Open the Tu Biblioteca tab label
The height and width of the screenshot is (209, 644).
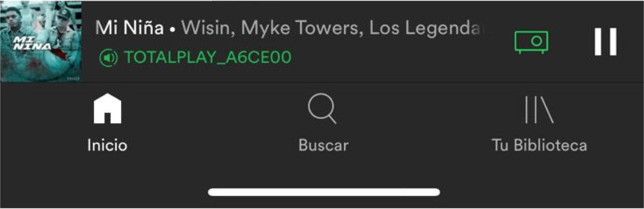coord(539,145)
